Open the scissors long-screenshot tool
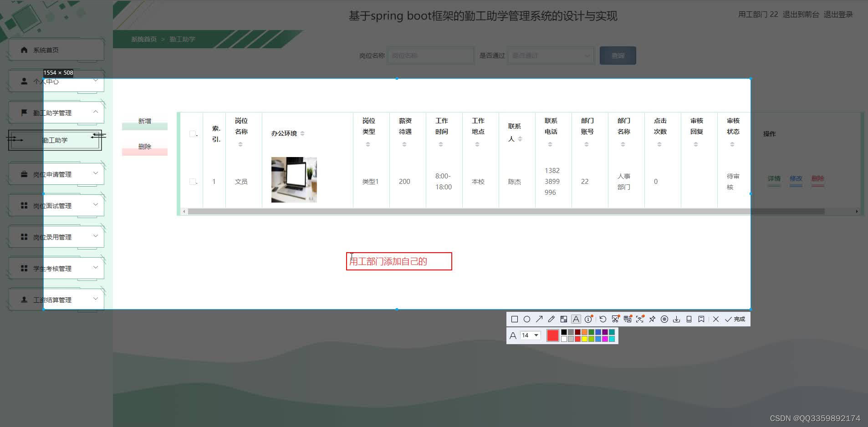Image resolution: width=868 pixels, height=427 pixels. [615, 319]
